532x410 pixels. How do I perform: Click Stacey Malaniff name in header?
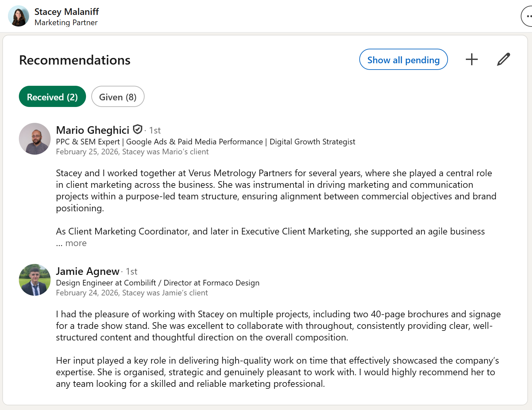(66, 12)
